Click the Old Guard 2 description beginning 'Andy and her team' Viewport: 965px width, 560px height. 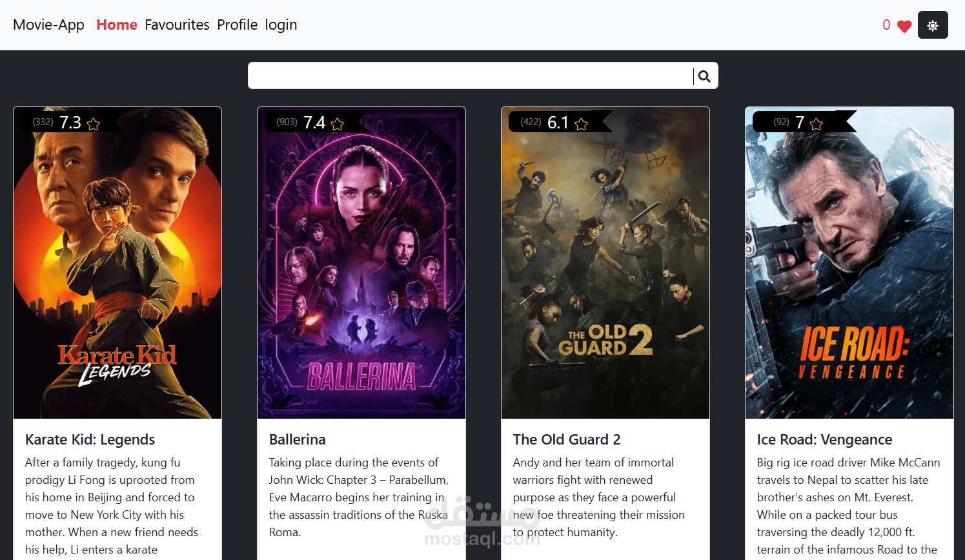(599, 497)
